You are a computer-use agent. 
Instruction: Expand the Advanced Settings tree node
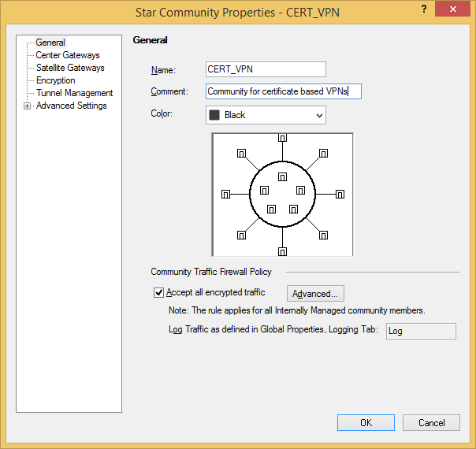(28, 106)
